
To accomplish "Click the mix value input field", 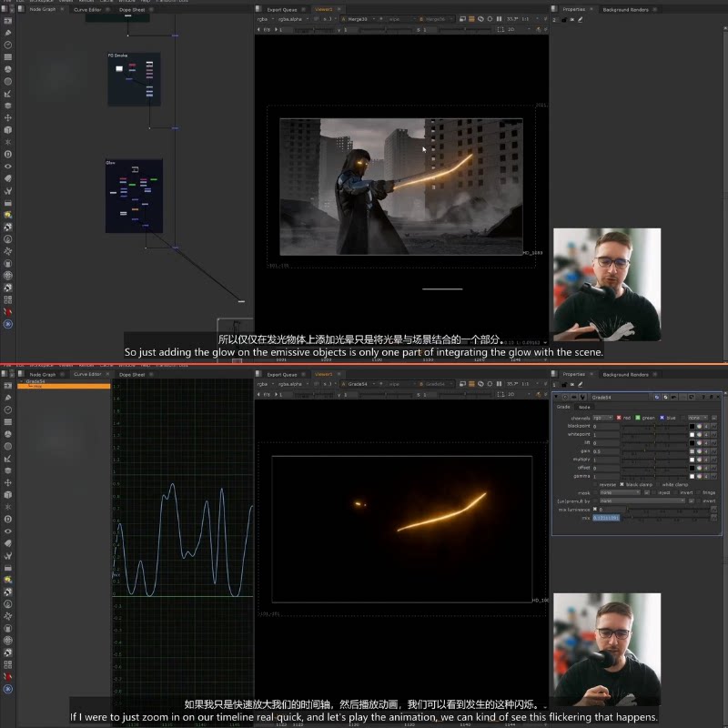I will click(606, 517).
